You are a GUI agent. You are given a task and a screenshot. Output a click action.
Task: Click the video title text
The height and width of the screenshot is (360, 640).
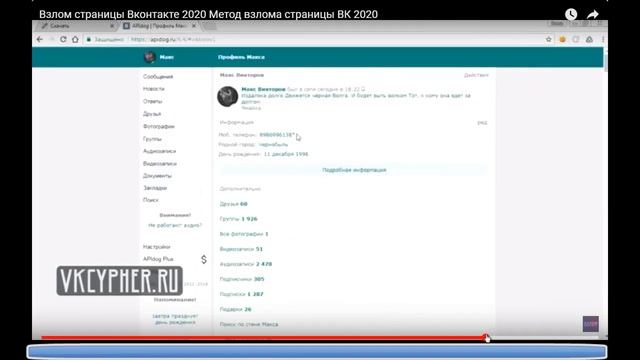tap(208, 14)
